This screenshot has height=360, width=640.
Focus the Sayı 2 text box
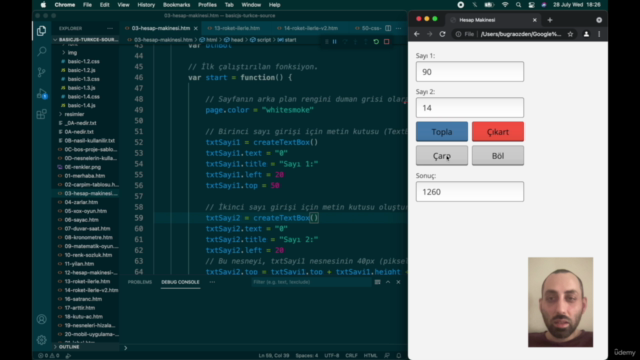470,108
